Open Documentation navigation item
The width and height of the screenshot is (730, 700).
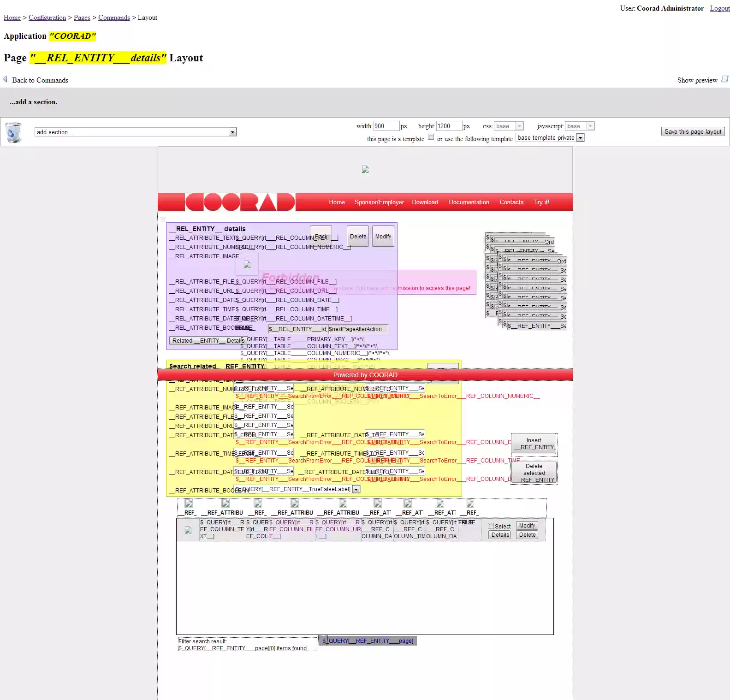click(469, 202)
